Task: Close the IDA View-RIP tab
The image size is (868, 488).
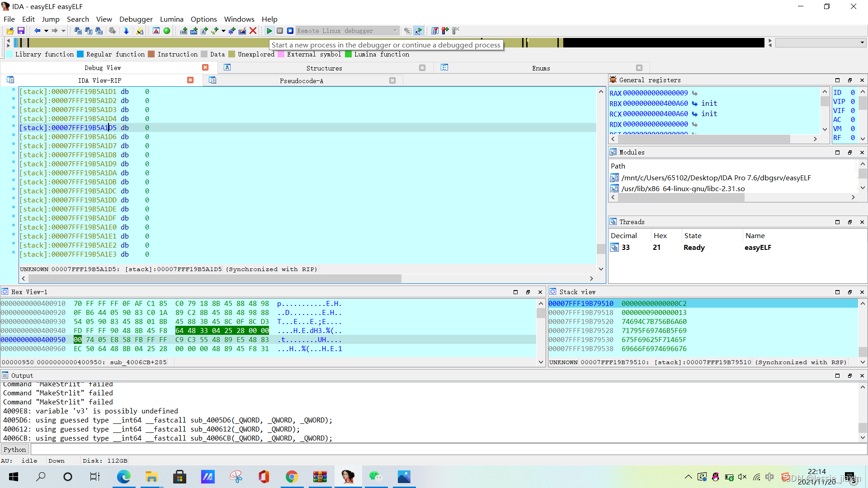Action: tap(190, 80)
